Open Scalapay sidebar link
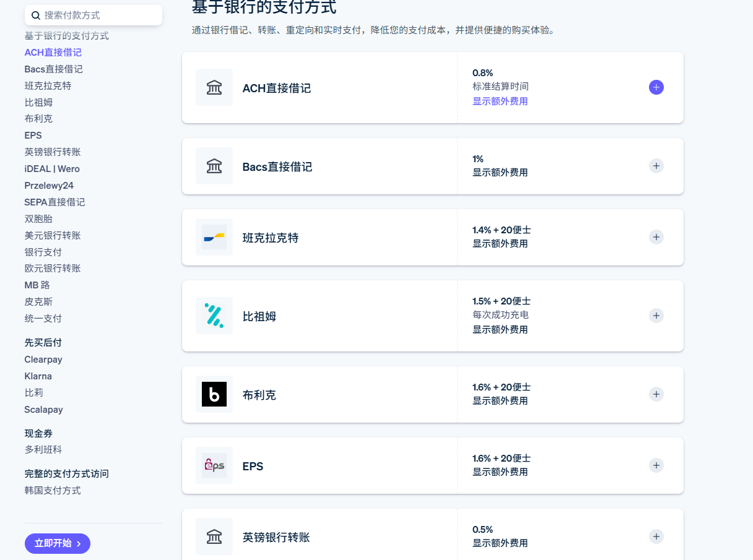Screen dimensions: 753x560 (44, 410)
